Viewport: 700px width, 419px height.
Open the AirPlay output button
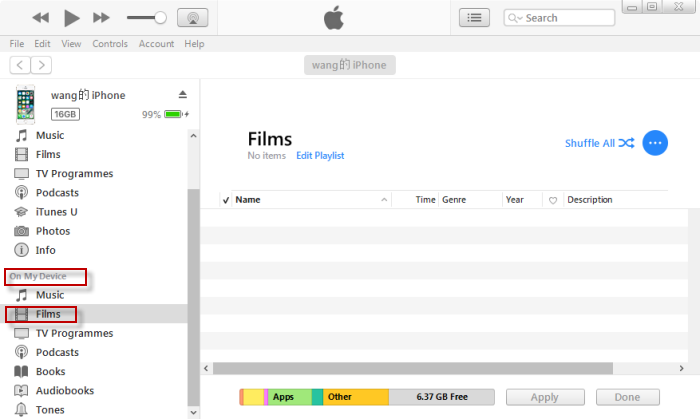193,18
